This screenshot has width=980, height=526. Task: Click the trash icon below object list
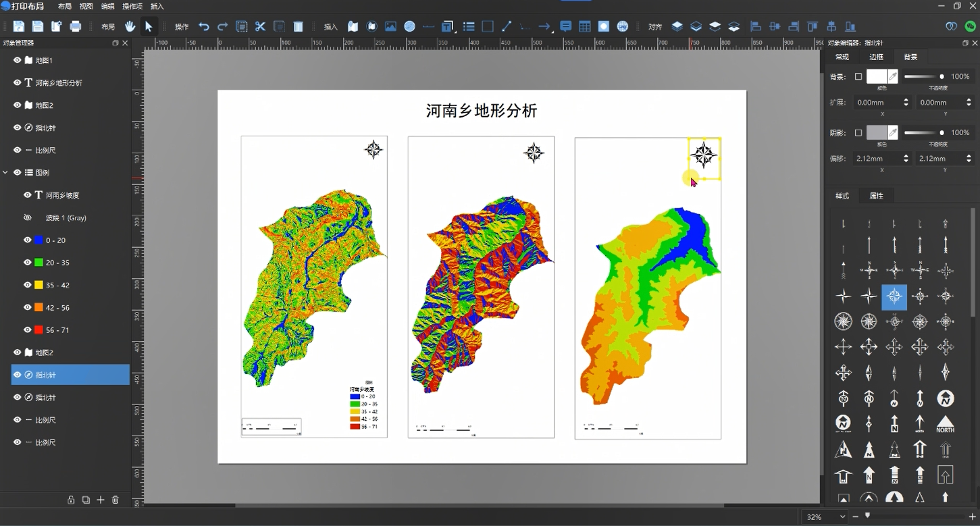pyautogui.click(x=115, y=500)
